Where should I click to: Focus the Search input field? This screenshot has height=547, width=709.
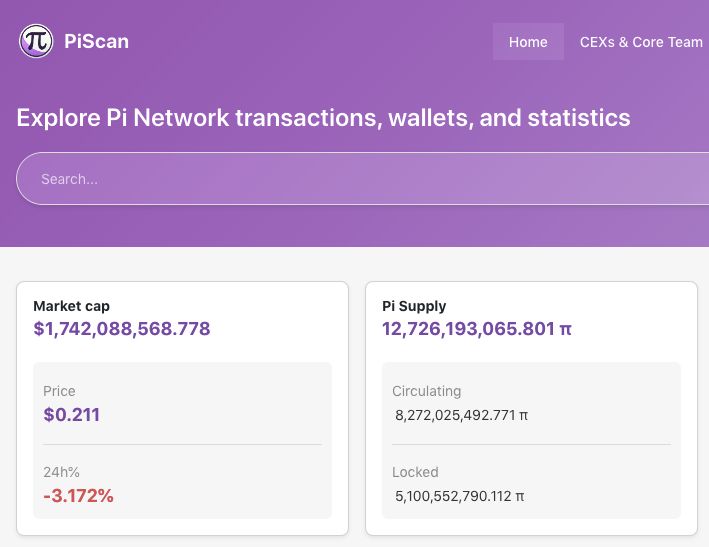click(363, 179)
